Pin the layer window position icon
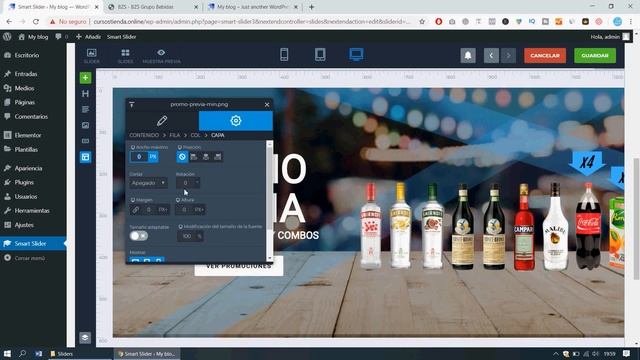 [x=132, y=104]
